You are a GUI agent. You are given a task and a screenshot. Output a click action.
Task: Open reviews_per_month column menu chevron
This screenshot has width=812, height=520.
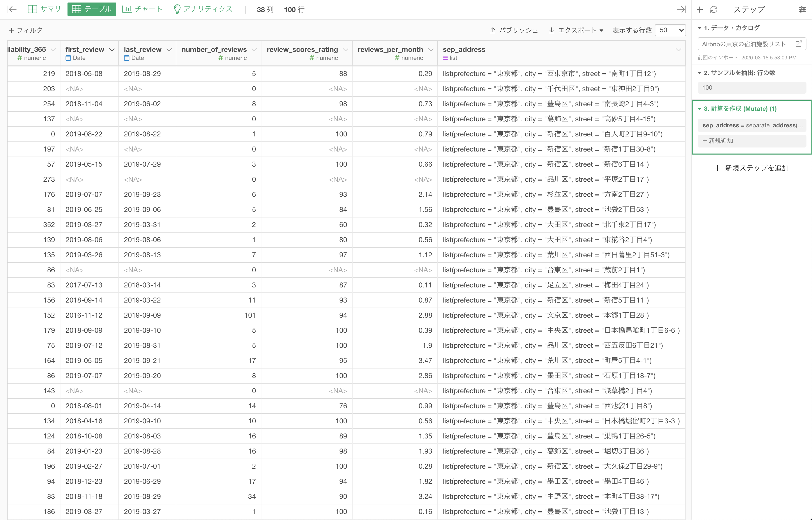[x=430, y=50]
